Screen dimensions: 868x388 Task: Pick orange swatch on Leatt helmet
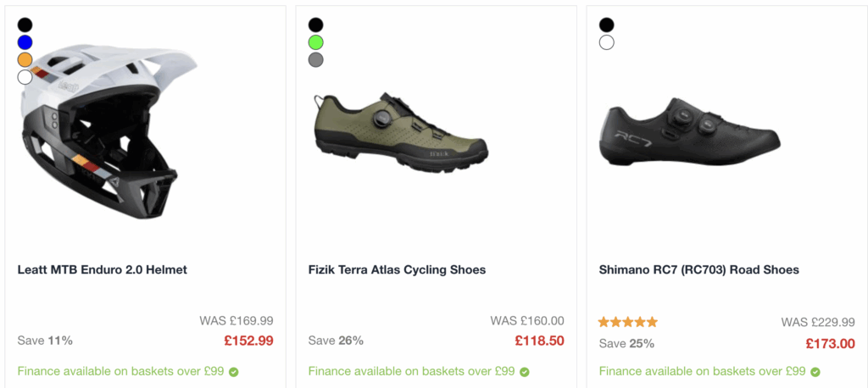point(25,59)
